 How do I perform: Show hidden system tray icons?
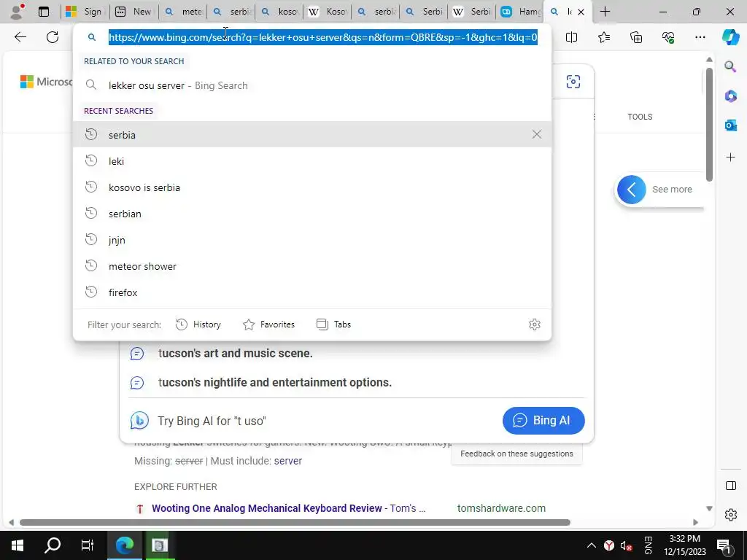coord(591,545)
